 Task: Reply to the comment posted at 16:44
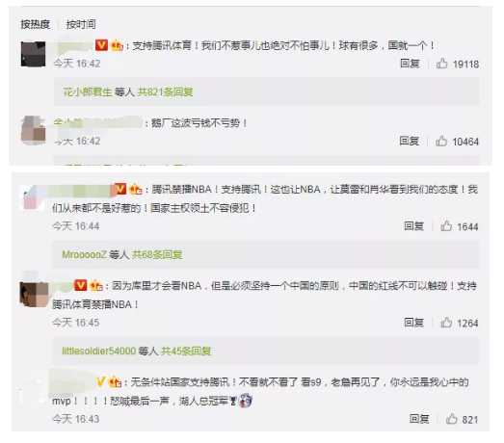click(413, 226)
